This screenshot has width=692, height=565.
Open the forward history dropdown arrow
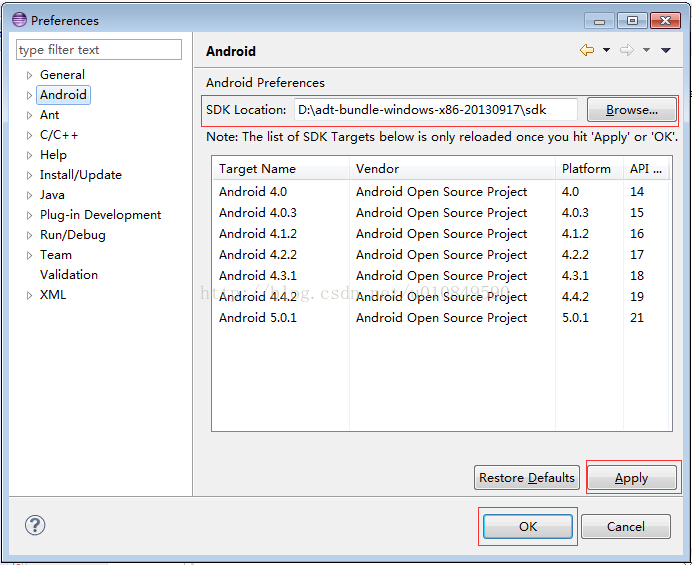point(646,50)
